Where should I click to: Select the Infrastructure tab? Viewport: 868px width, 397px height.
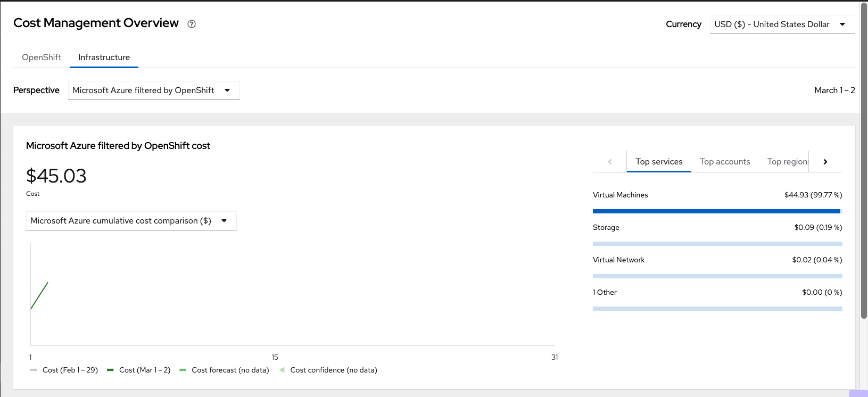(104, 57)
